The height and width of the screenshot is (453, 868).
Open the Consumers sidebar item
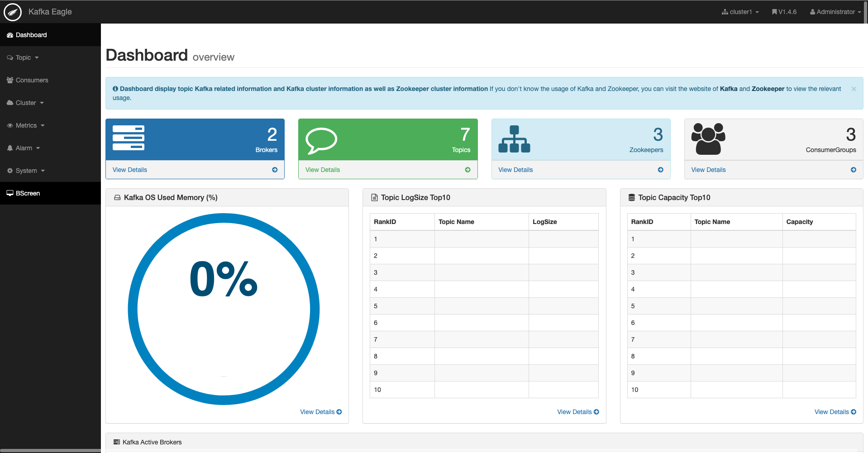point(50,80)
